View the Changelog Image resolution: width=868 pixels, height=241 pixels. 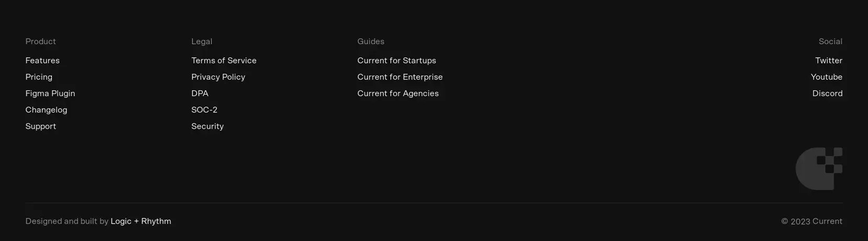(46, 110)
